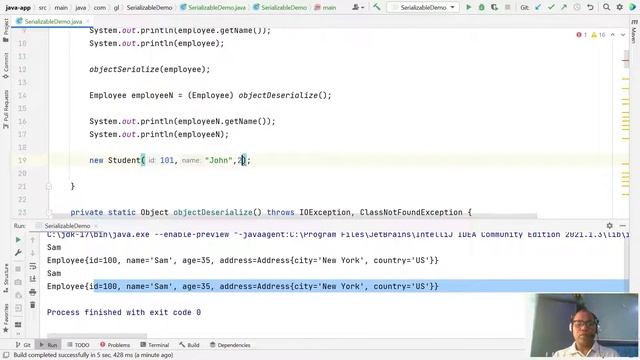
Task: Open the error count indicator in editor
Action: pos(582,35)
